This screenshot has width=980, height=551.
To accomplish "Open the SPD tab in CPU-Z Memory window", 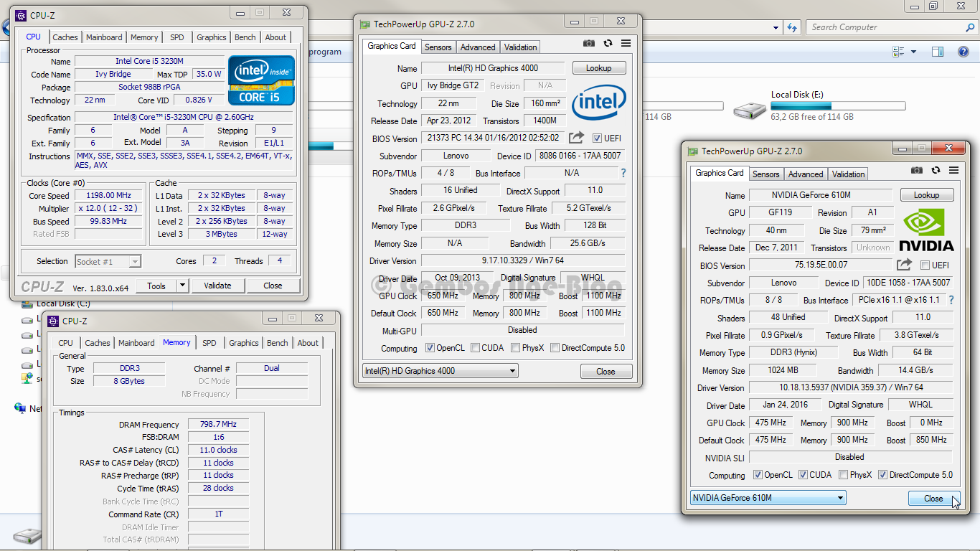I will 209,343.
